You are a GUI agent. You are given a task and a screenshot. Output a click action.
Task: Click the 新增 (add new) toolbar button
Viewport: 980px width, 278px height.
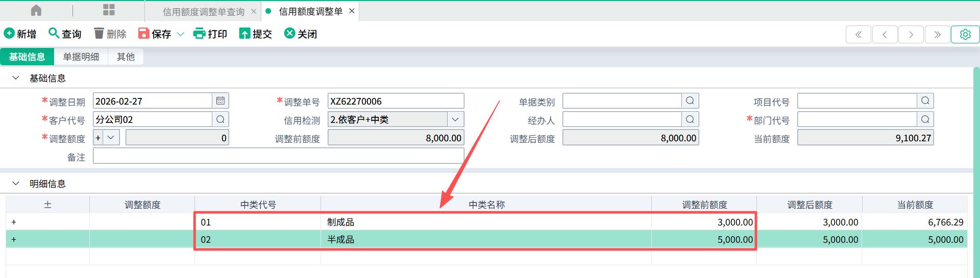[20, 34]
